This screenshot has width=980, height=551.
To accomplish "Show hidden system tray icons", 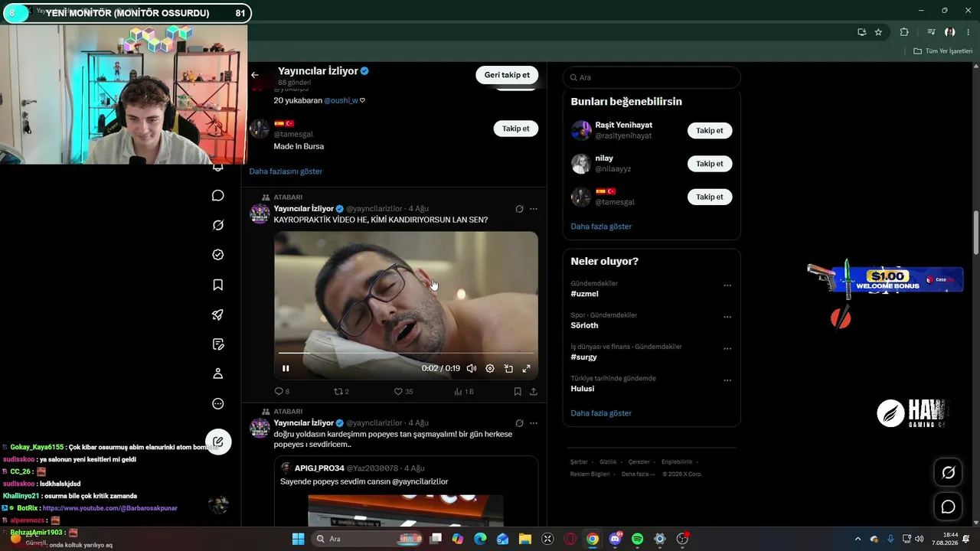I will (x=857, y=539).
